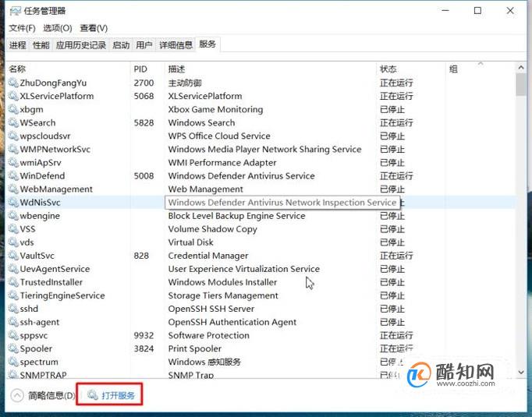Switch to the 性能 tab
532x417 pixels.
tap(41, 45)
